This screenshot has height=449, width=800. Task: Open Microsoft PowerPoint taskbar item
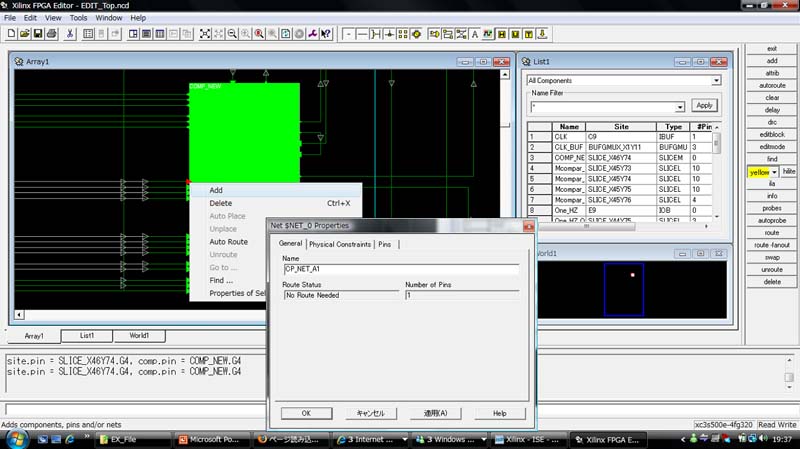click(213, 439)
